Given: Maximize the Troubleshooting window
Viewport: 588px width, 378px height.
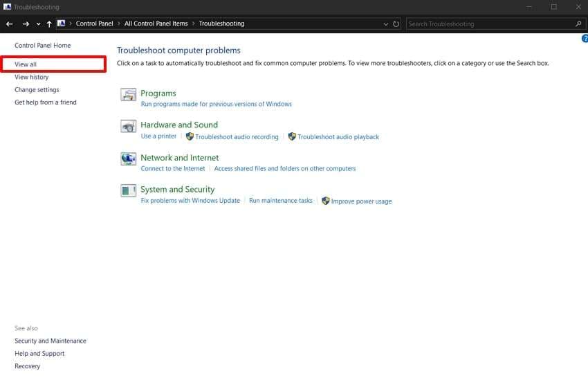Looking at the screenshot, I should coord(553,7).
